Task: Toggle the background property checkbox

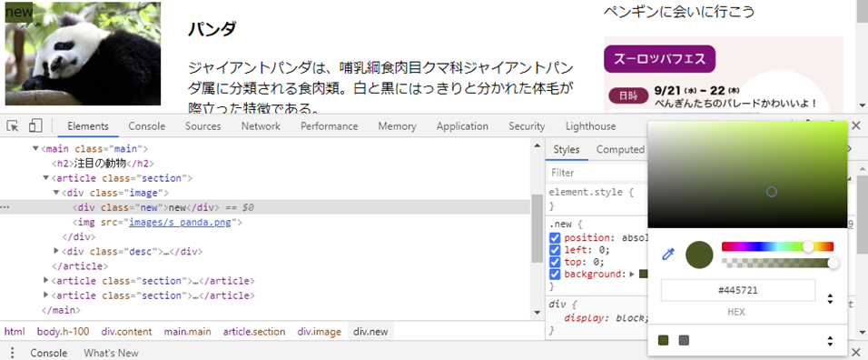Action: pyautogui.click(x=555, y=275)
